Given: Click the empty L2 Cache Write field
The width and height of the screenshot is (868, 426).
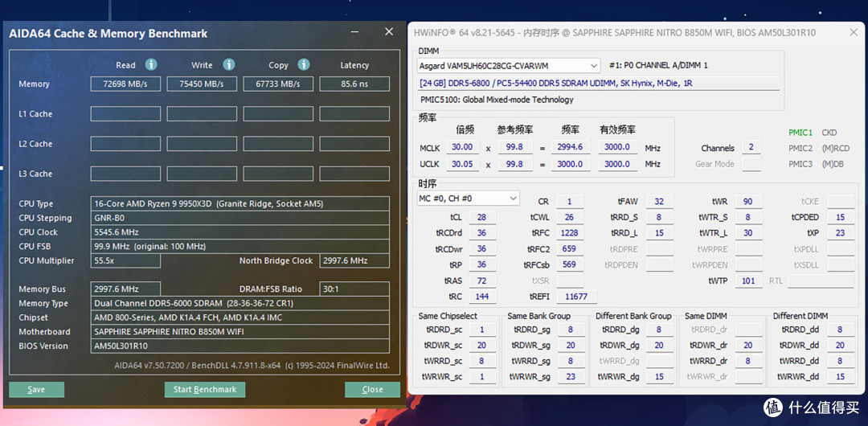Looking at the screenshot, I should pyautogui.click(x=202, y=144).
